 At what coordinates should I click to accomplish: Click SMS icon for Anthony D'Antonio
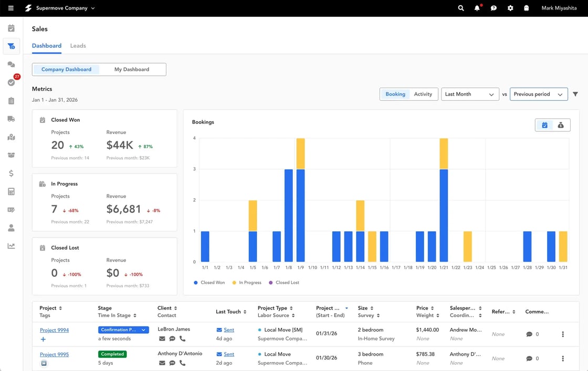(x=172, y=363)
